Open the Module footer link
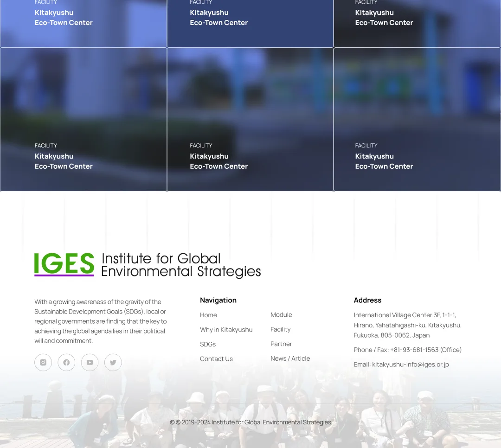The height and width of the screenshot is (448, 501). click(281, 315)
